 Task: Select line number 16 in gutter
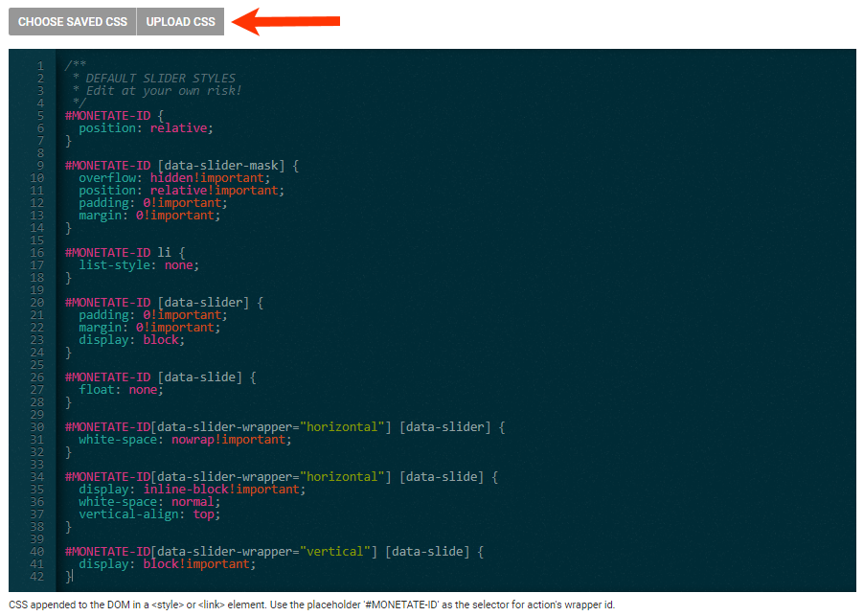pyautogui.click(x=36, y=253)
